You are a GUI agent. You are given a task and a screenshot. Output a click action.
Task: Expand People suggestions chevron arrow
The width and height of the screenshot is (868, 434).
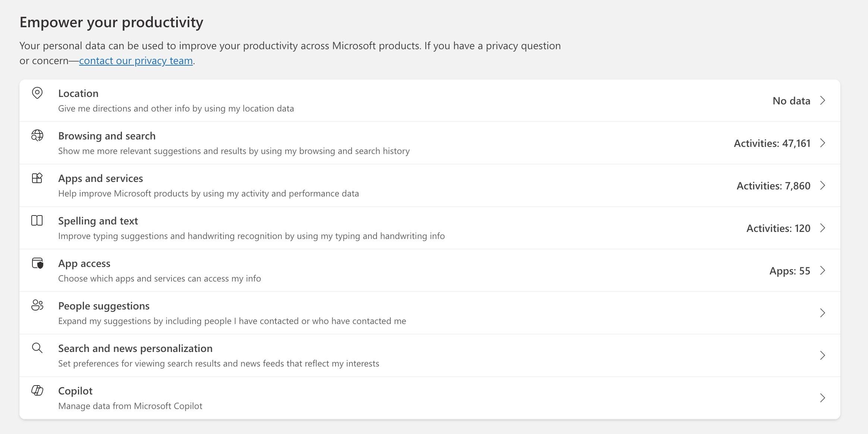point(823,313)
